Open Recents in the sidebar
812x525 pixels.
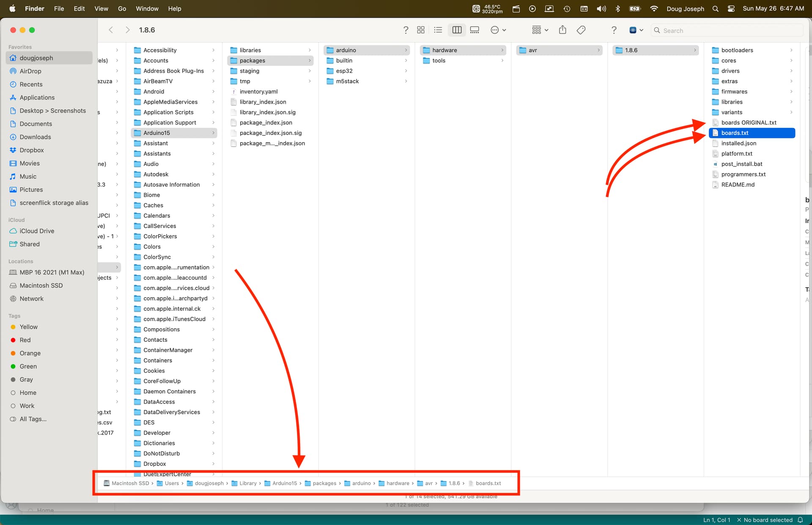pyautogui.click(x=31, y=84)
